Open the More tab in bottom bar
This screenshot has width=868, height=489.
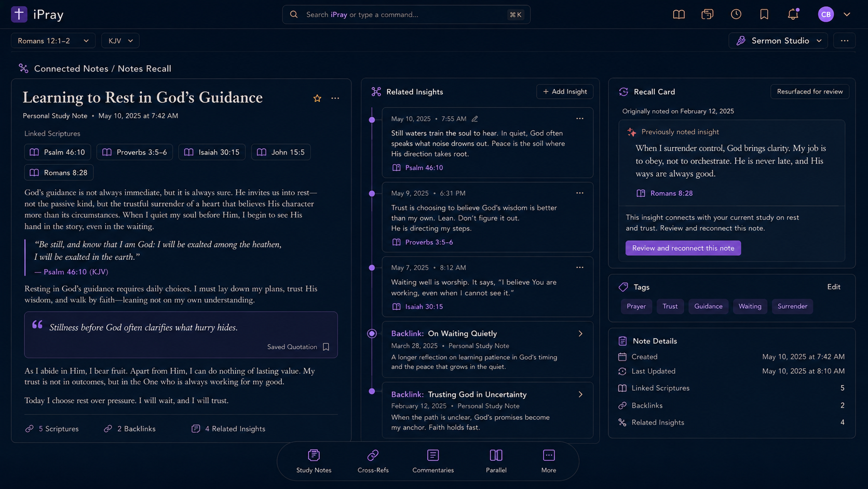tap(548, 461)
